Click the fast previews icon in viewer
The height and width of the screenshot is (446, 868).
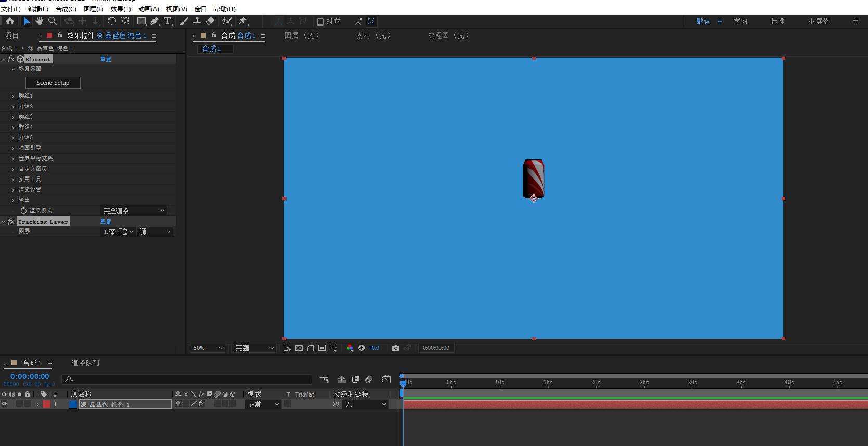click(288, 348)
